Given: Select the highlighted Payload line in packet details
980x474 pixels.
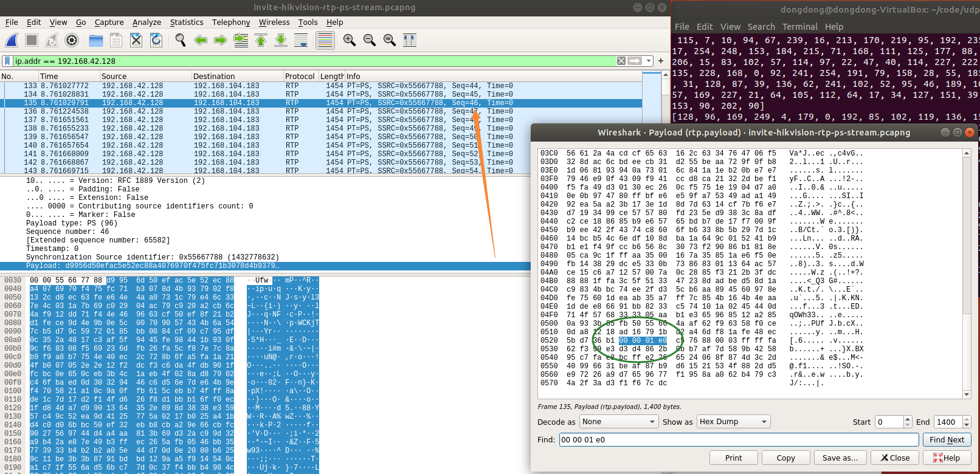Looking at the screenshot, I should click(x=266, y=266).
